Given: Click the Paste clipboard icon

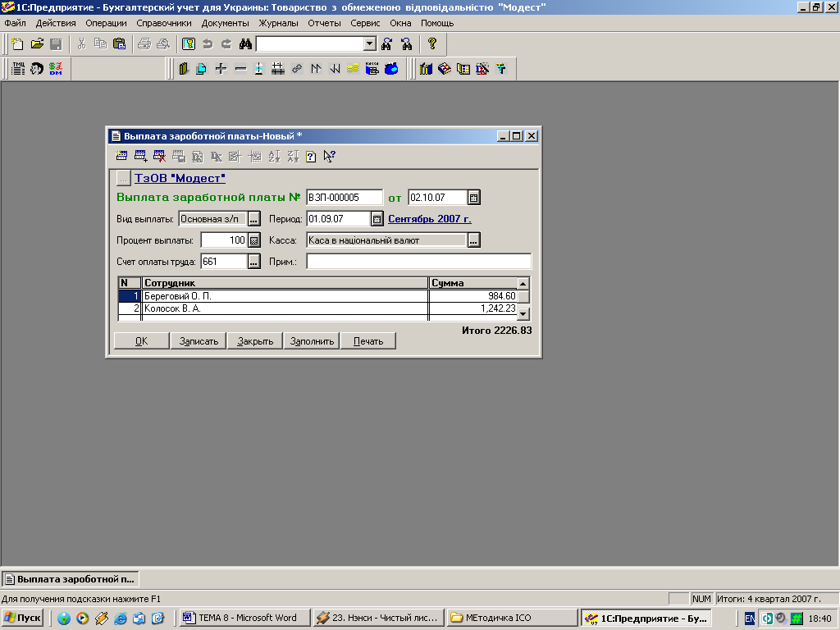Looking at the screenshot, I should point(120,44).
